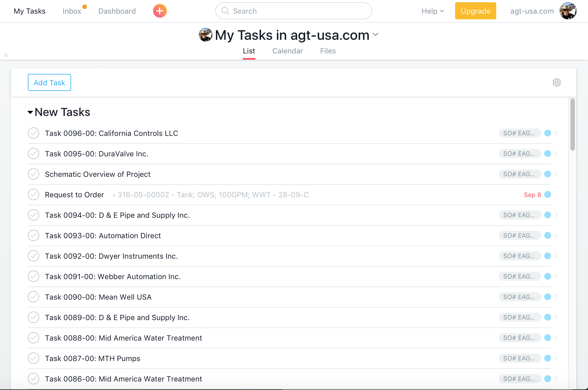This screenshot has height=390, width=588.
Task: Mark Task 0093-00 Automation Direct complete
Action: click(34, 235)
